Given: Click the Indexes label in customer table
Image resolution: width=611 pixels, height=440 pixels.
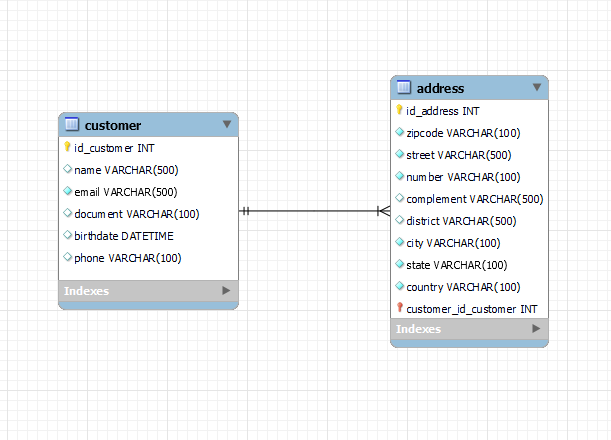Looking at the screenshot, I should pyautogui.click(x=87, y=291).
